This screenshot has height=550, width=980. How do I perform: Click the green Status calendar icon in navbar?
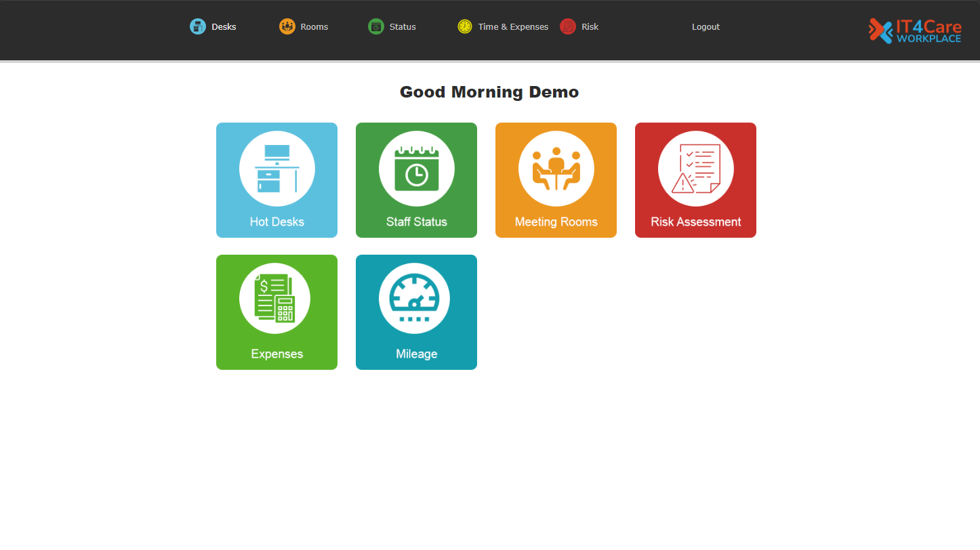[x=376, y=26]
